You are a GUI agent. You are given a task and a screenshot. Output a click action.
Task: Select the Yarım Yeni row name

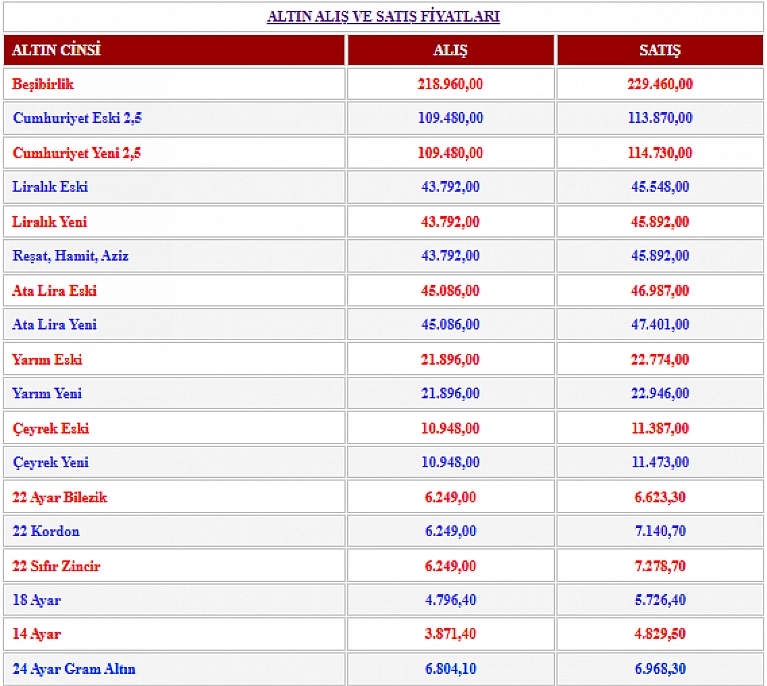click(47, 393)
